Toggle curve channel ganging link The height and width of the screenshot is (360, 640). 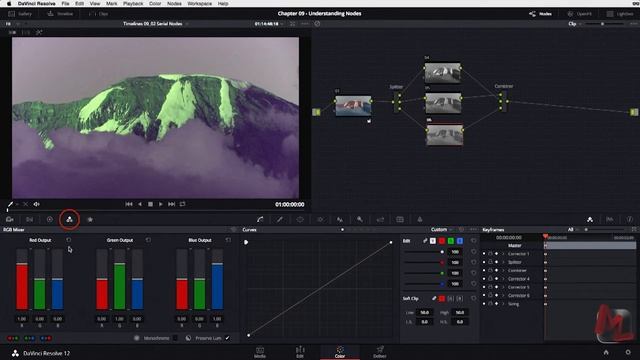pos(425,241)
